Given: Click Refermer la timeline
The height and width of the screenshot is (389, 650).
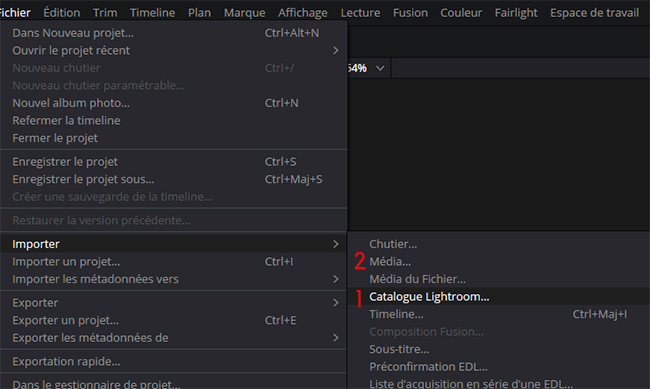Looking at the screenshot, I should pyautogui.click(x=173, y=120).
